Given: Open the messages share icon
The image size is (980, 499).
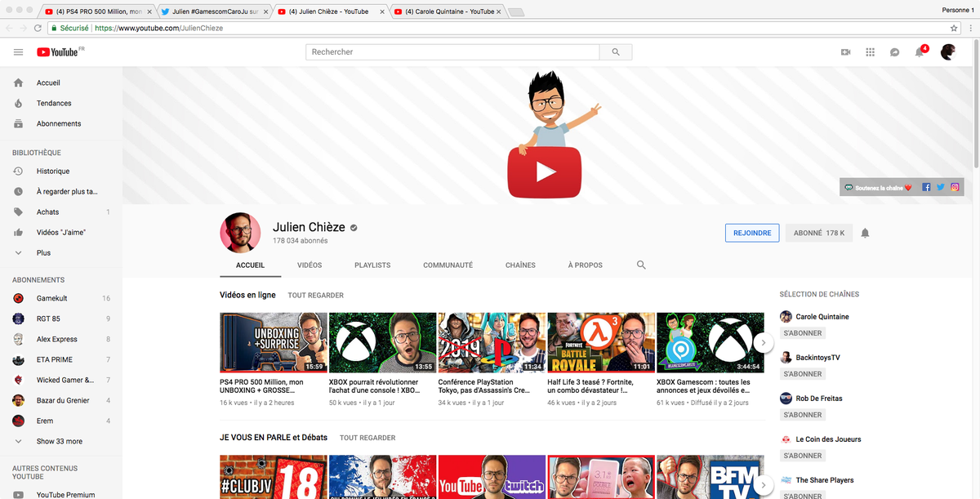Looking at the screenshot, I should 895,52.
